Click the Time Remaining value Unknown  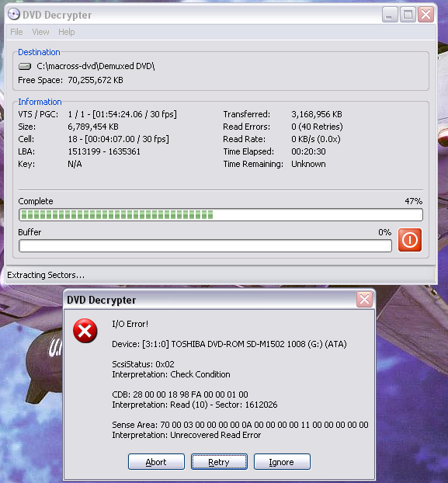click(x=308, y=164)
